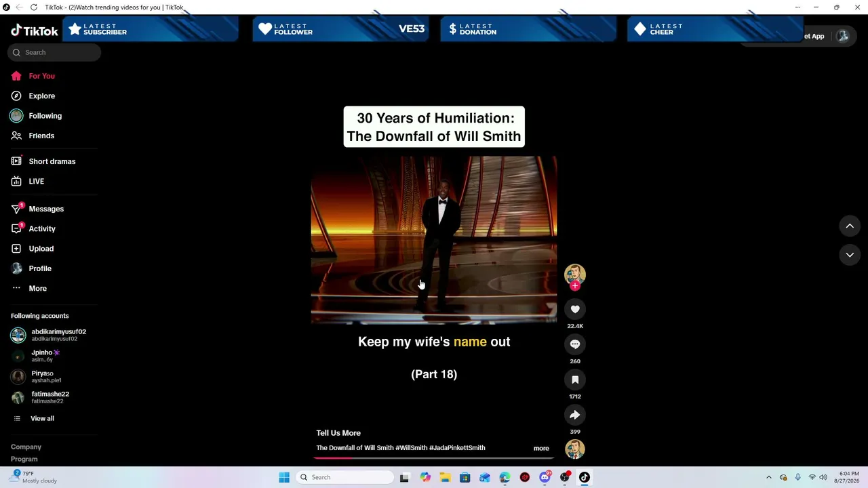
Task: Open abdikarimyusuf02 followed account
Action: click(49, 335)
